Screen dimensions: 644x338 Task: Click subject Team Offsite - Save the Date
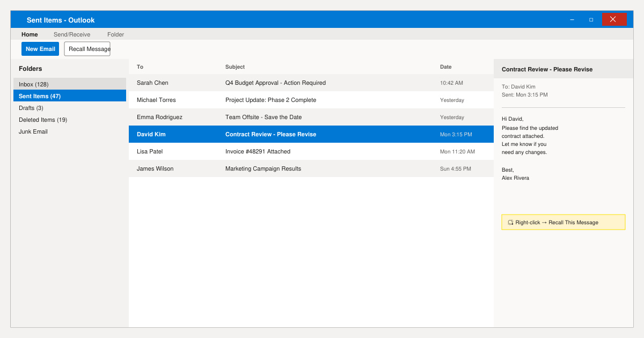[x=264, y=117]
